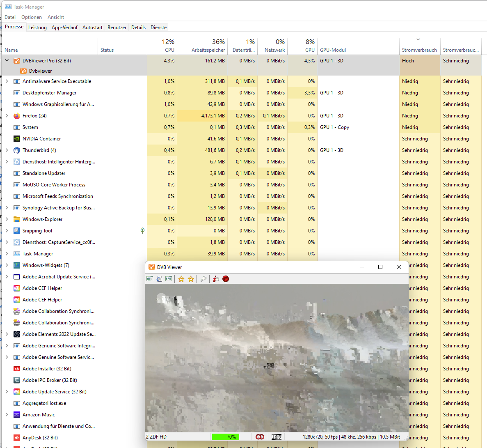The width and height of the screenshot is (487, 448).
Task: Open the Autostart tab
Action: (92, 28)
